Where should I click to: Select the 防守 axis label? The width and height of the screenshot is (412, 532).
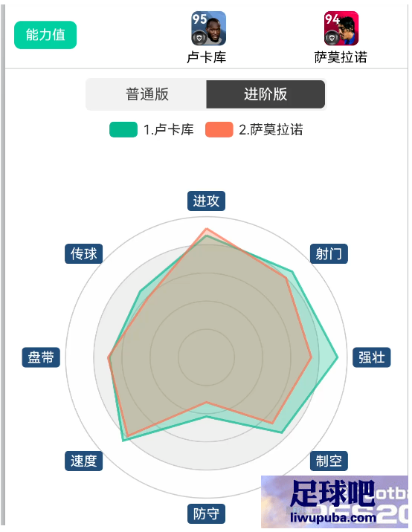206,513
